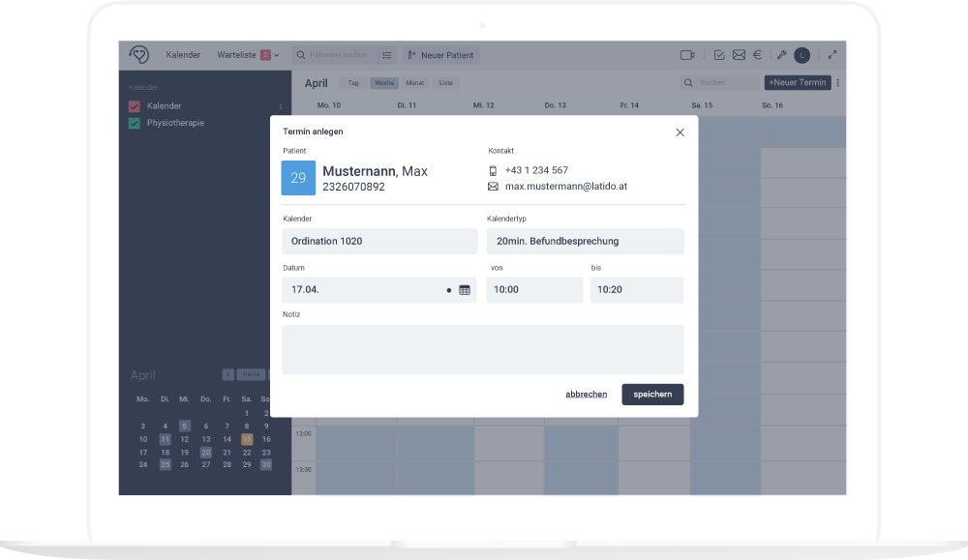
Task: Open the video call camera icon
Action: pos(687,55)
